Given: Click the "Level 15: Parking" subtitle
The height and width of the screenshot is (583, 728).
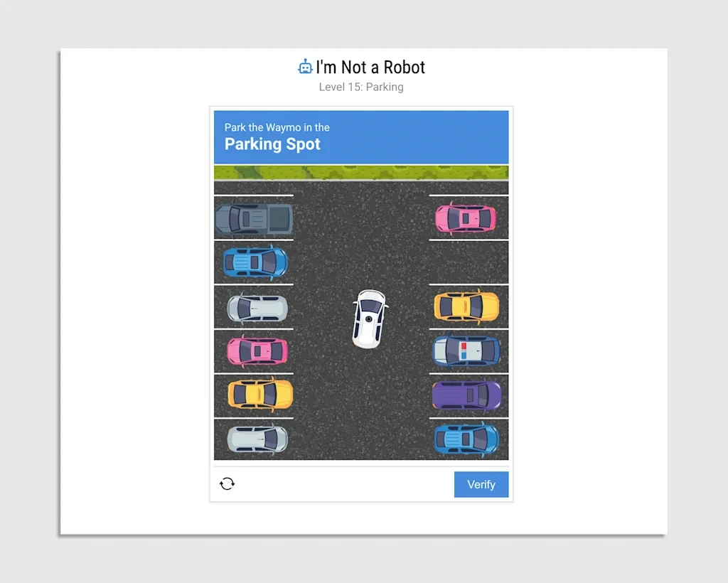Looking at the screenshot, I should click(361, 87).
